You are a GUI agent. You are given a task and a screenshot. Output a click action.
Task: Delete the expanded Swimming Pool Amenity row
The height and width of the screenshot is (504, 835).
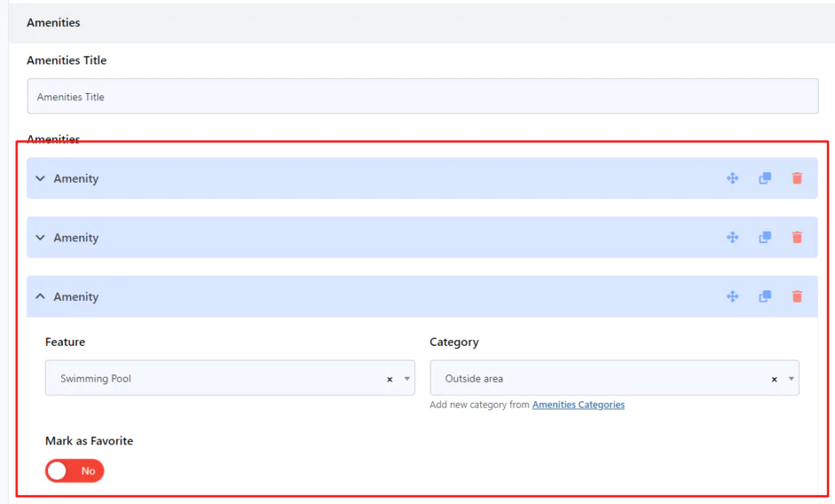pos(797,296)
